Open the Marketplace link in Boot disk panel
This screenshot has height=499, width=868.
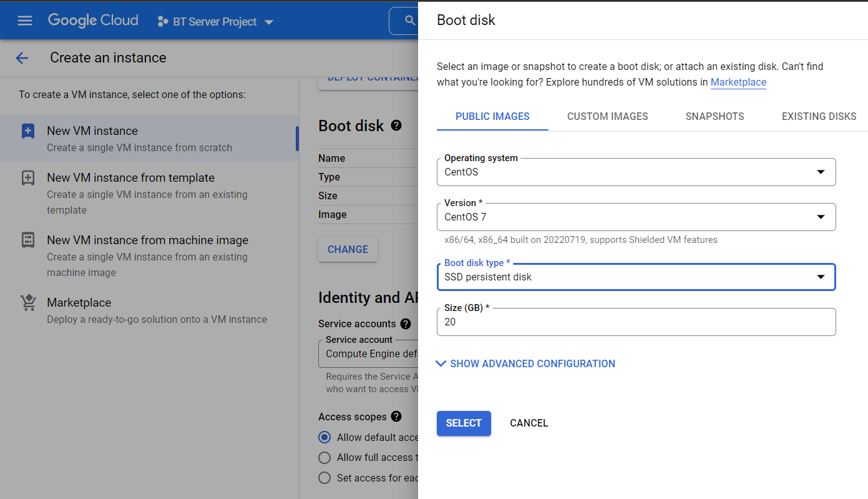(x=738, y=82)
